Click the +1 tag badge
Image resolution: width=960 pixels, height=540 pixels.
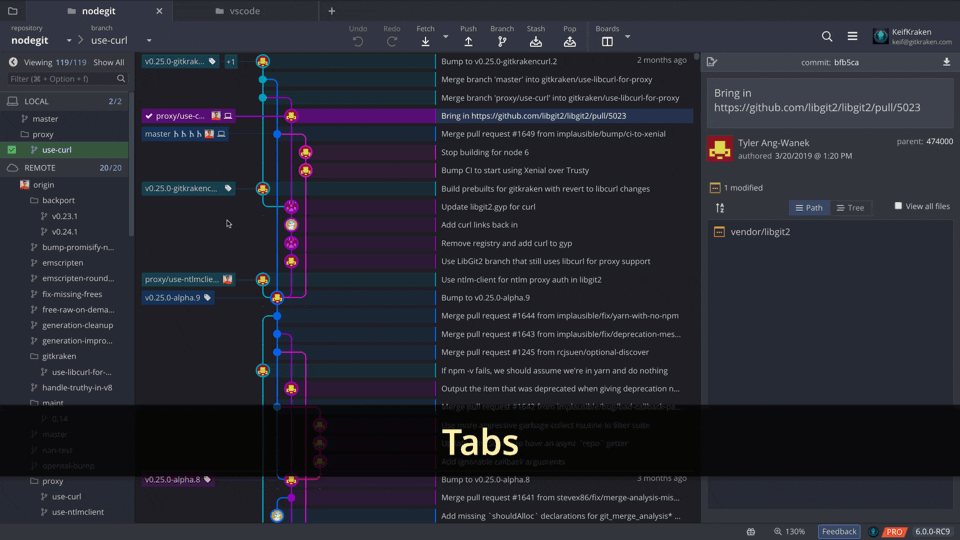point(230,61)
